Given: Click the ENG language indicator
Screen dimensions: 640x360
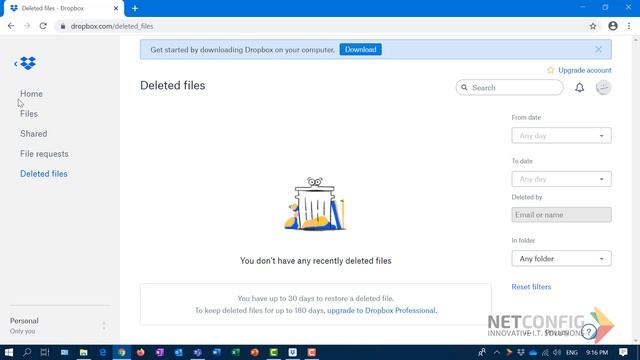Looking at the screenshot, I should [572, 352].
